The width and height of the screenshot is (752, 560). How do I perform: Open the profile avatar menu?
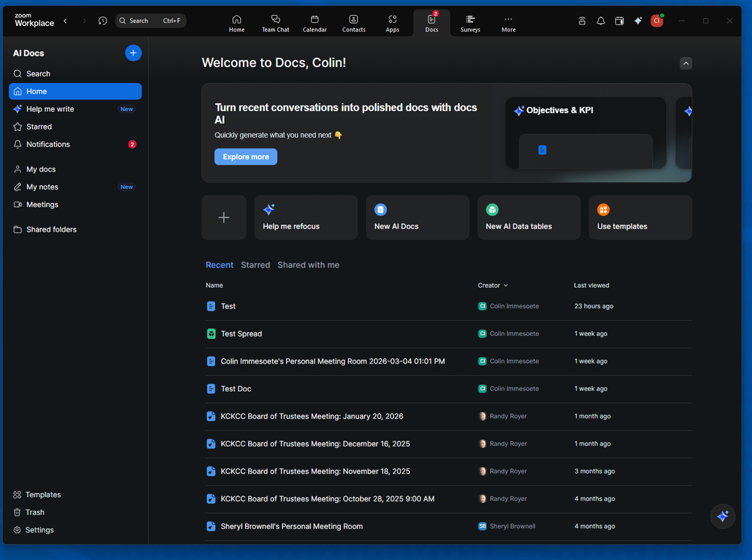657,21
